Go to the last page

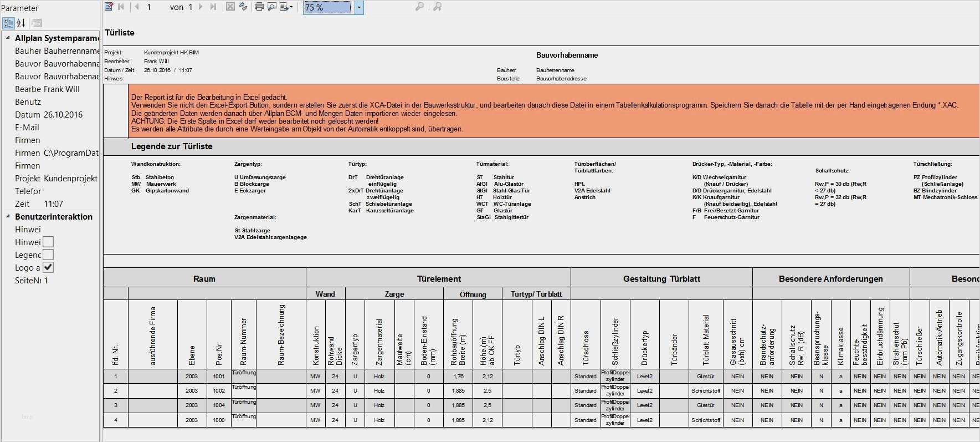pyautogui.click(x=213, y=7)
